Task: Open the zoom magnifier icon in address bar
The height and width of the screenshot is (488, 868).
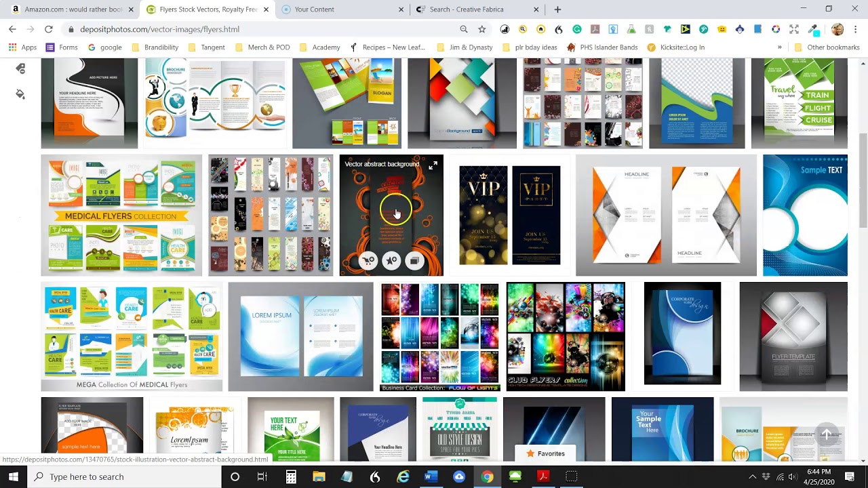Action: [464, 29]
